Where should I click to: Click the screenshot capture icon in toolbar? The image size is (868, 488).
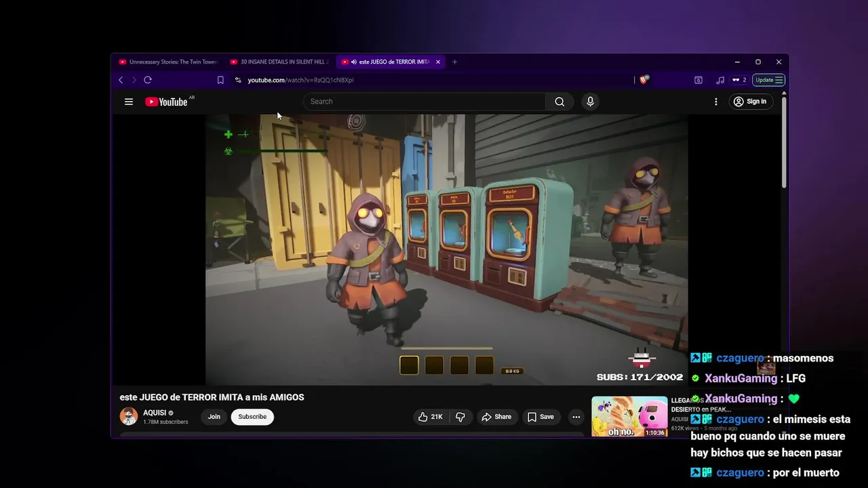pos(698,80)
